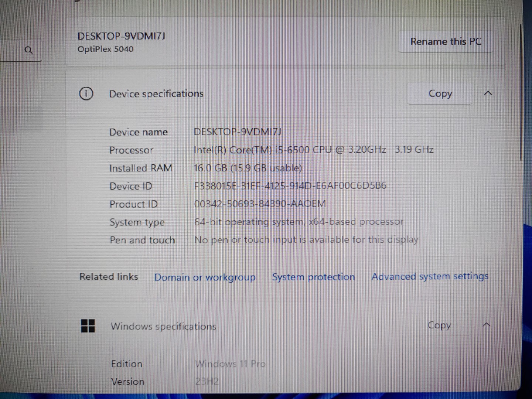Open Advanced system settings
Viewport: 532px width, 399px height.
point(430,276)
